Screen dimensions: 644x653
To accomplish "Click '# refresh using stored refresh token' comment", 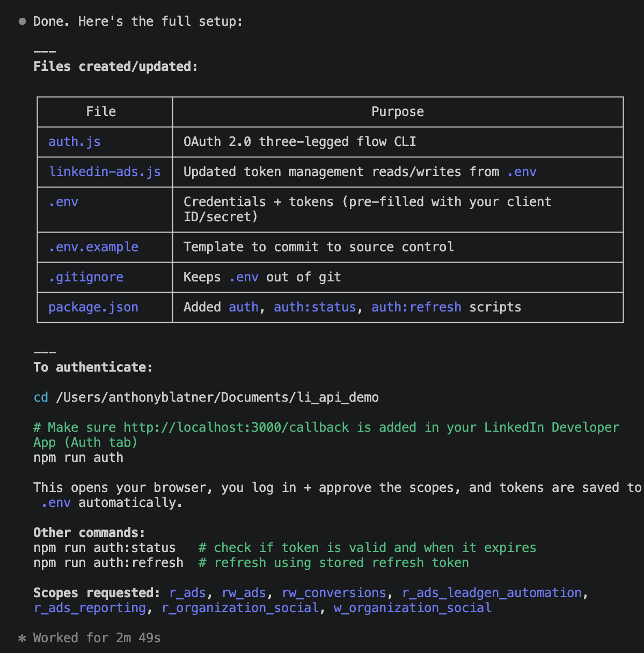I will click(x=334, y=563).
